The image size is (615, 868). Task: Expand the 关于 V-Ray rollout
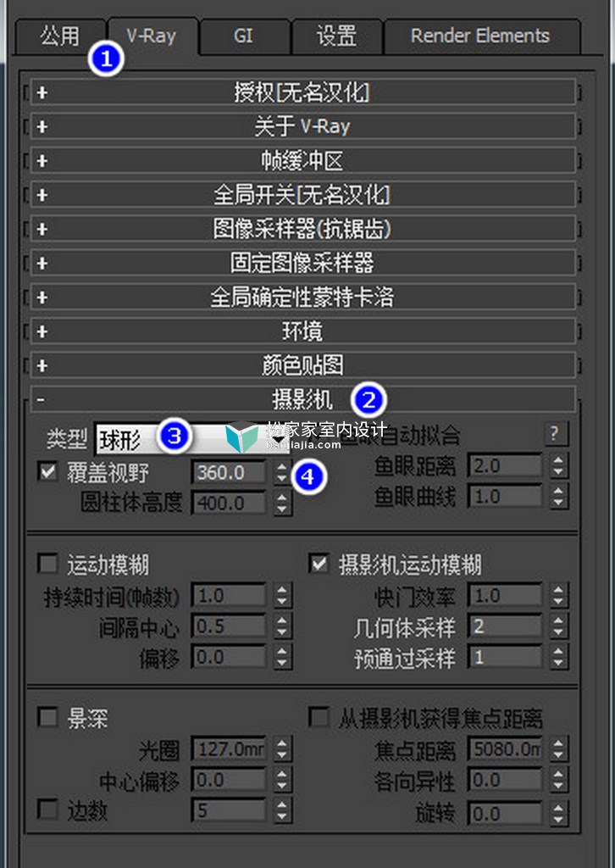click(x=302, y=127)
